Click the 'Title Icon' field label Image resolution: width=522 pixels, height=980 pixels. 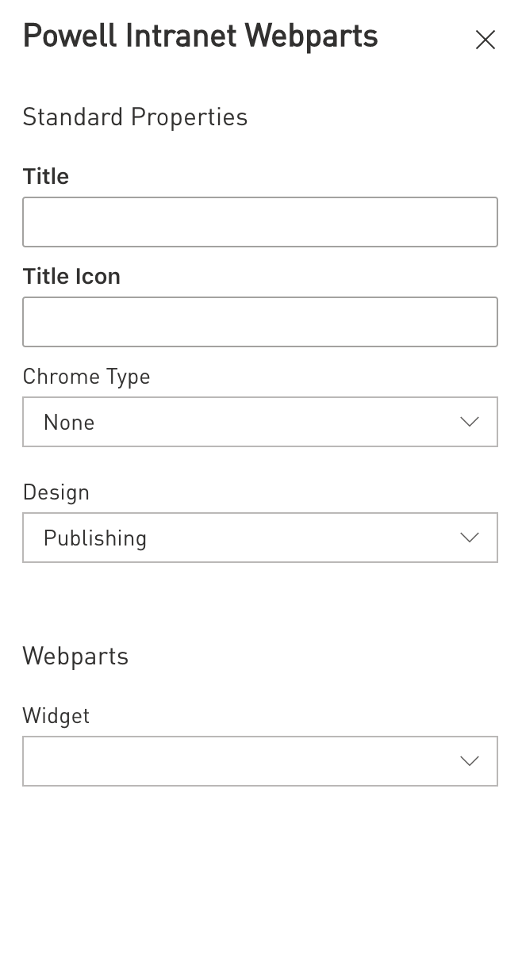tap(71, 276)
